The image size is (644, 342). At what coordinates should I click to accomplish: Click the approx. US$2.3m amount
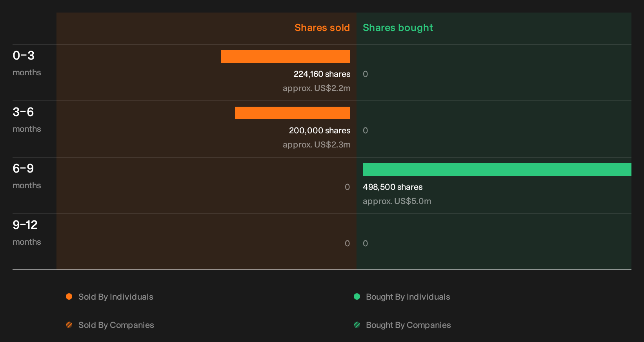(x=317, y=145)
